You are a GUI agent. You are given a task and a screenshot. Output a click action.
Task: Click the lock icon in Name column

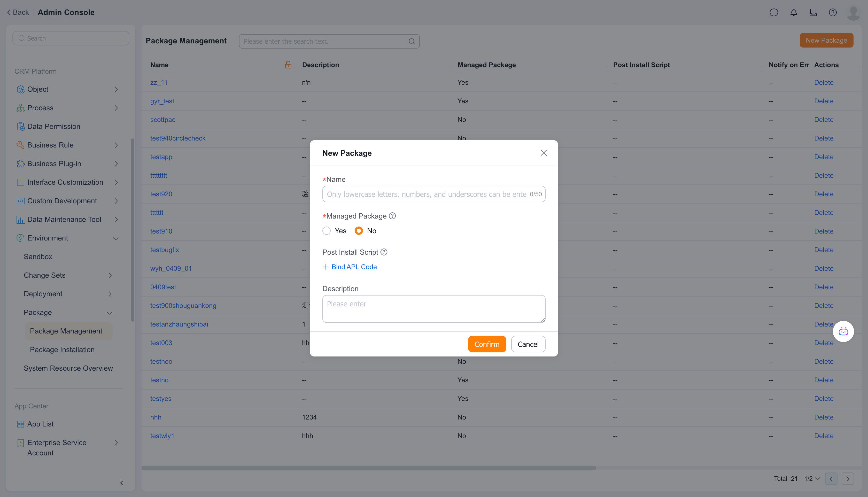(x=288, y=65)
